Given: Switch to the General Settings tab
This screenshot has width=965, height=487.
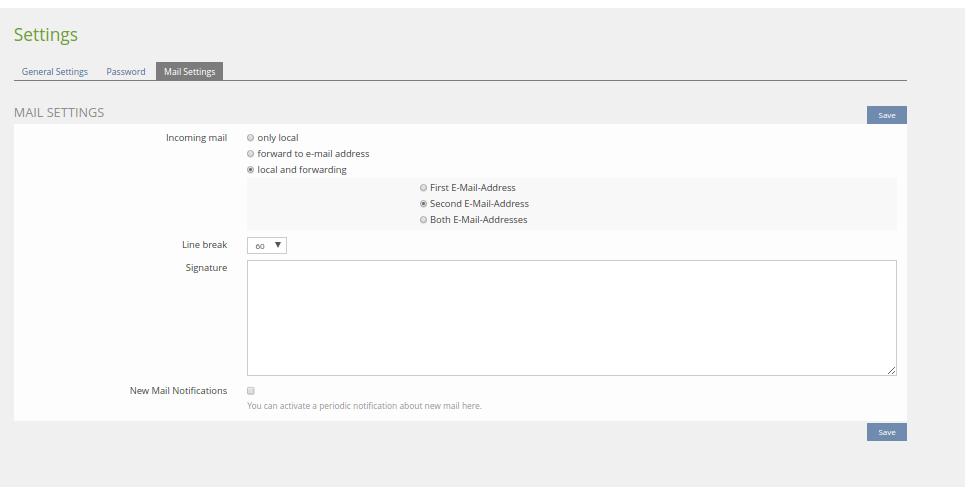Looking at the screenshot, I should tap(55, 72).
